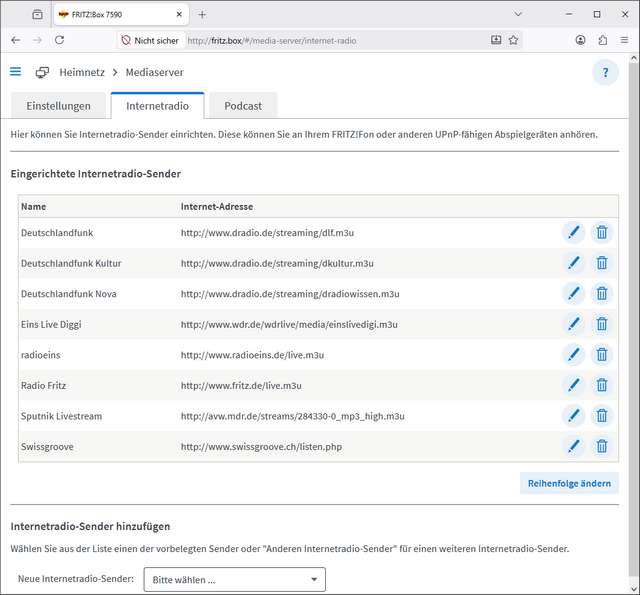Open the browser application menu
This screenshot has width=640, height=595.
point(624,40)
